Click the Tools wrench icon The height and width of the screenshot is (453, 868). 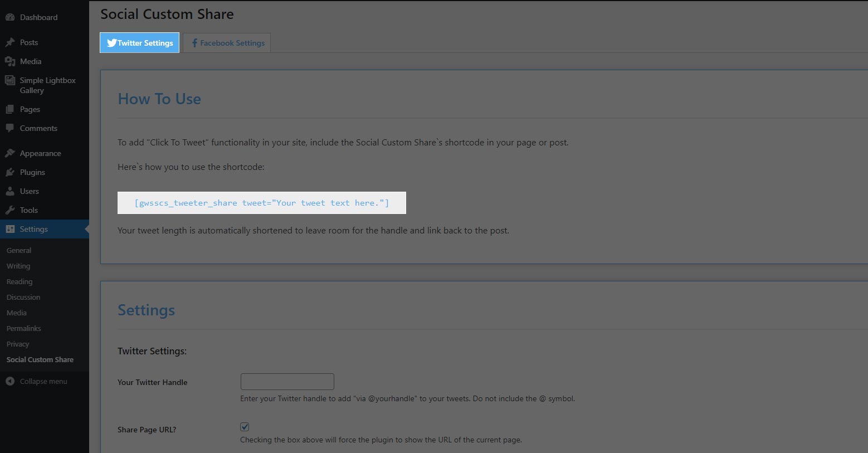(10, 210)
